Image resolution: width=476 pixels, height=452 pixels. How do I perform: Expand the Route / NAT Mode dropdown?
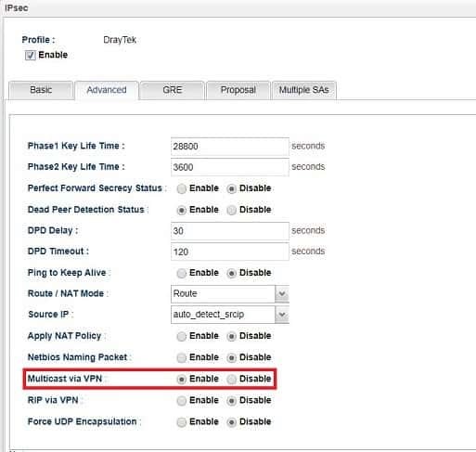click(x=282, y=293)
